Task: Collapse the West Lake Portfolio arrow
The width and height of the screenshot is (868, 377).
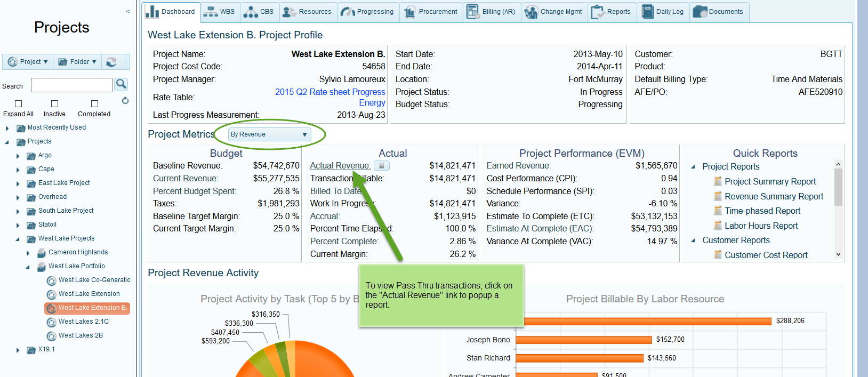Action: point(28,267)
